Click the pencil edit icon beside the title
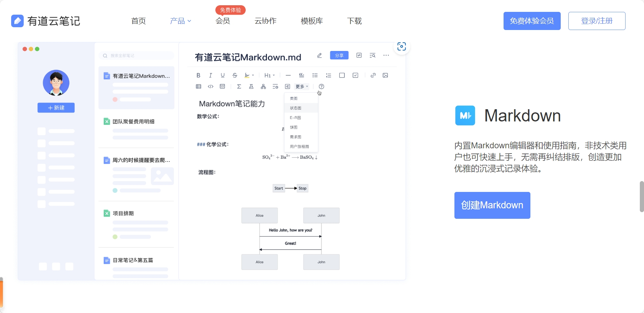The height and width of the screenshot is (313, 644). (x=320, y=55)
